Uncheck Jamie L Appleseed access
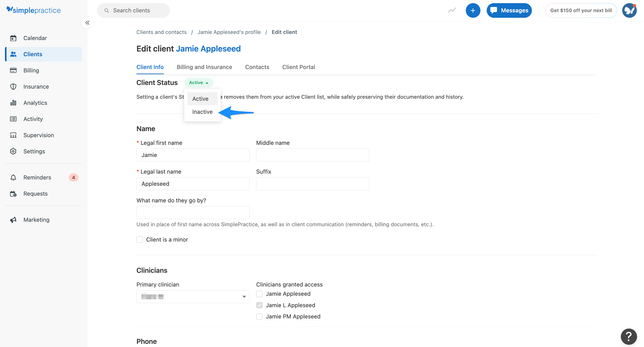Screen dimensions: 644x347 click(259, 305)
